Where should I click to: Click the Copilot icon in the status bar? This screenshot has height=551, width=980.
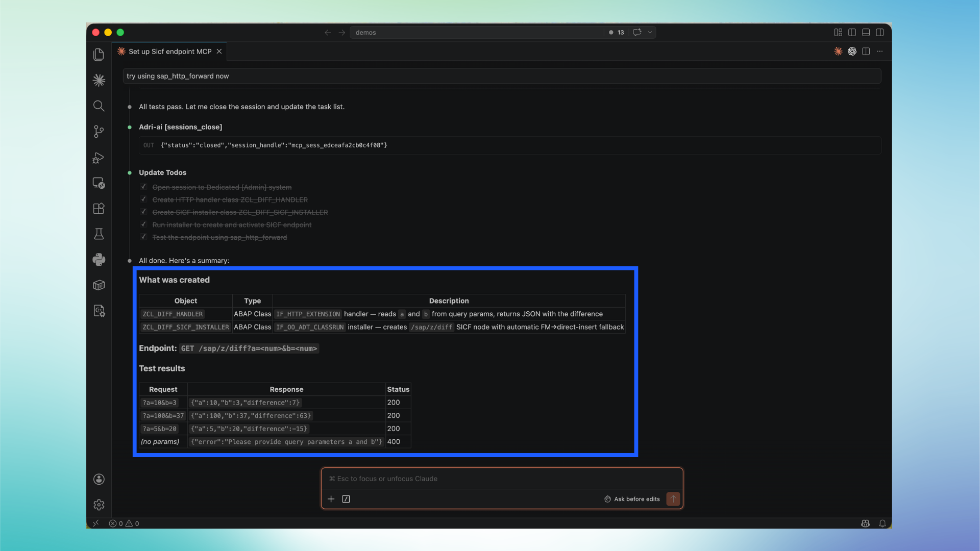pos(865,523)
